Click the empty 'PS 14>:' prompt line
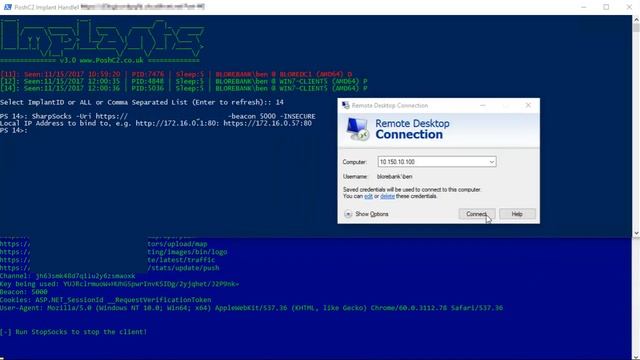The image size is (640, 360). [14, 131]
